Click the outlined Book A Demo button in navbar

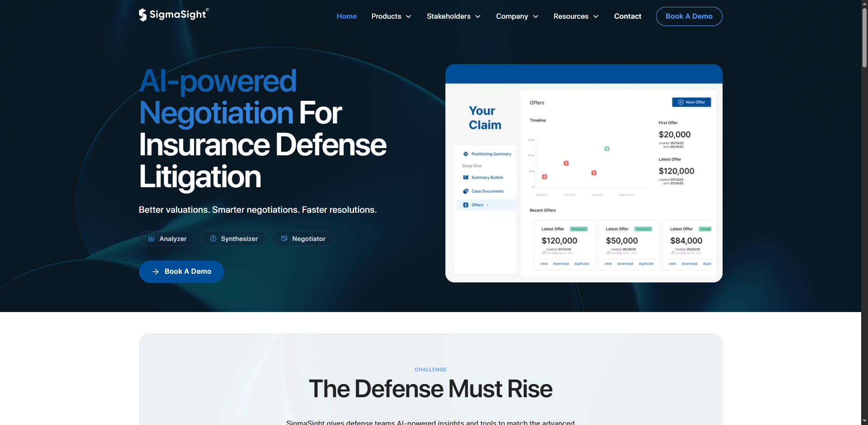pyautogui.click(x=689, y=16)
